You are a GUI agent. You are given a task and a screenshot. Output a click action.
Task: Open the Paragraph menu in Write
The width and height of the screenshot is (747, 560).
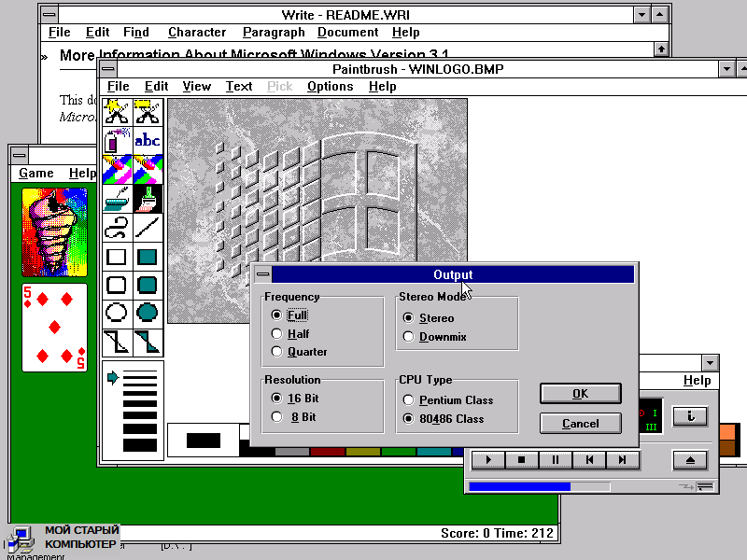click(x=274, y=33)
